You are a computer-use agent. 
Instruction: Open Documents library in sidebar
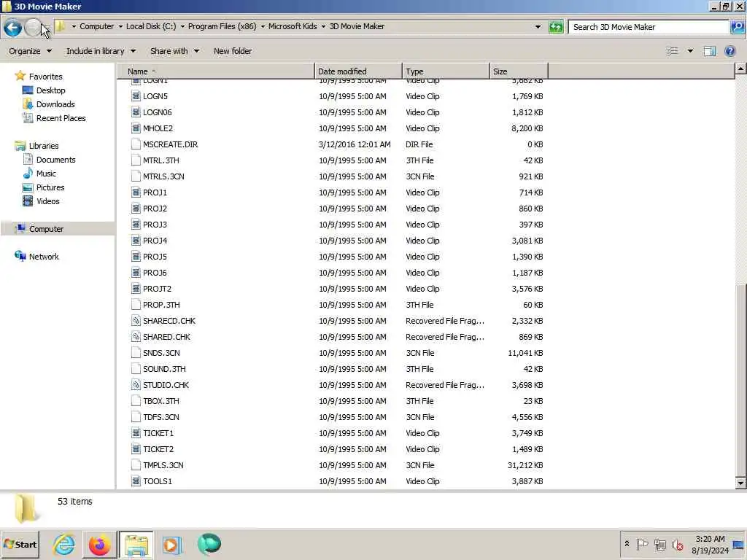pos(55,160)
